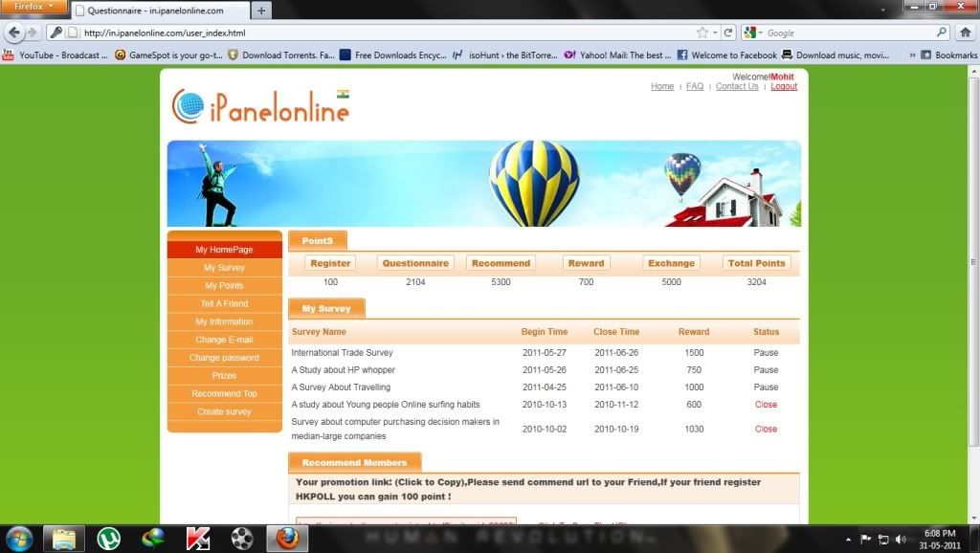Click into the address bar URL field
980x553 pixels.
click(x=388, y=33)
